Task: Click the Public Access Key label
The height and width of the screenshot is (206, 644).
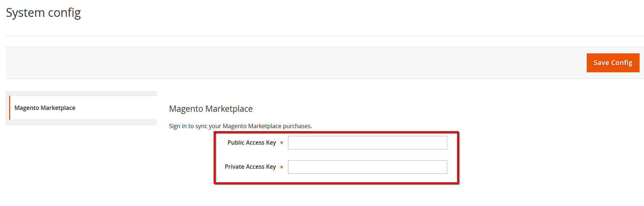Action: 252,142
